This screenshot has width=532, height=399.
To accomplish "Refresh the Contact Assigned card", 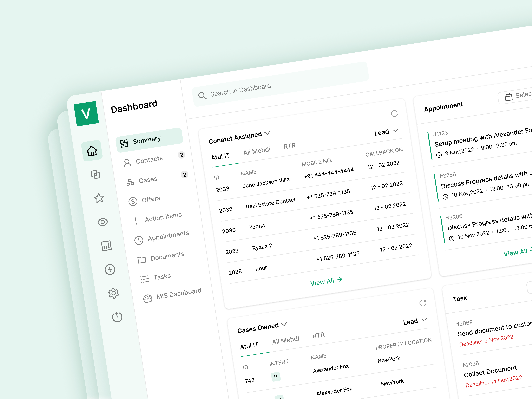I will [x=394, y=113].
